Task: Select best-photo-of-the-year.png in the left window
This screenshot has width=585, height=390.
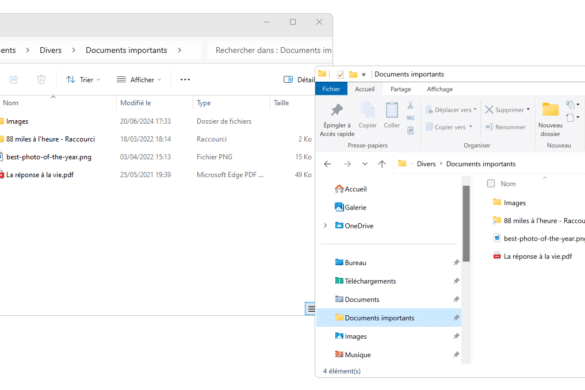Action: point(156,157)
